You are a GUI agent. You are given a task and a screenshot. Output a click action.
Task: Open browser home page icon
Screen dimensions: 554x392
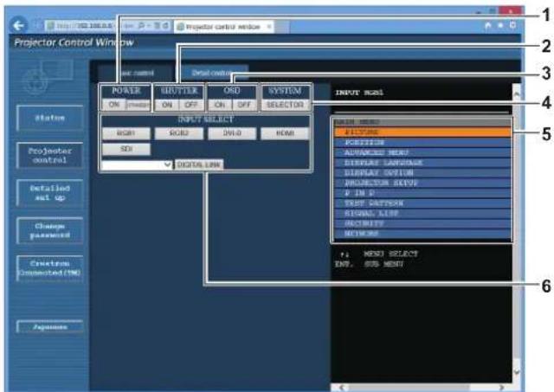pos(488,25)
